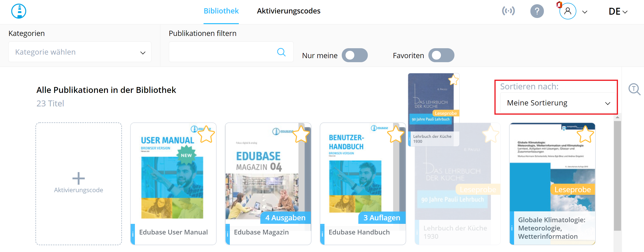Click info icon on Edubase Handbuch
Viewport: 644px width, 252px height.
coord(322,234)
